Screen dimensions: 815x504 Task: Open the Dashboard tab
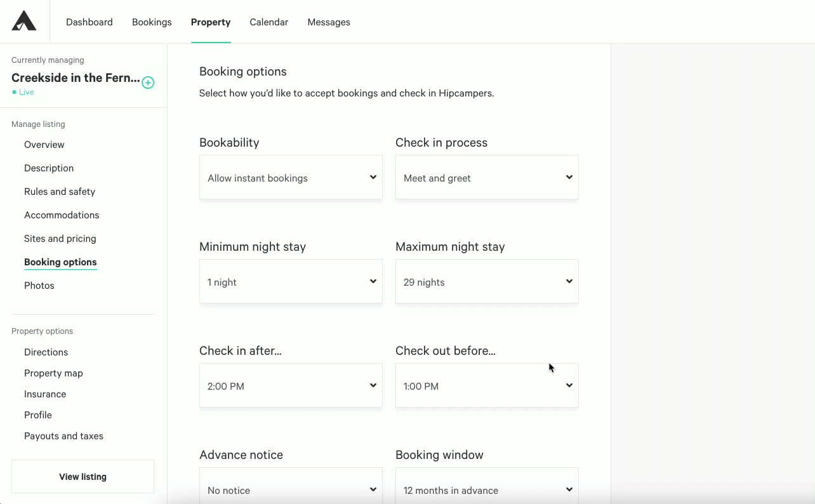89,22
